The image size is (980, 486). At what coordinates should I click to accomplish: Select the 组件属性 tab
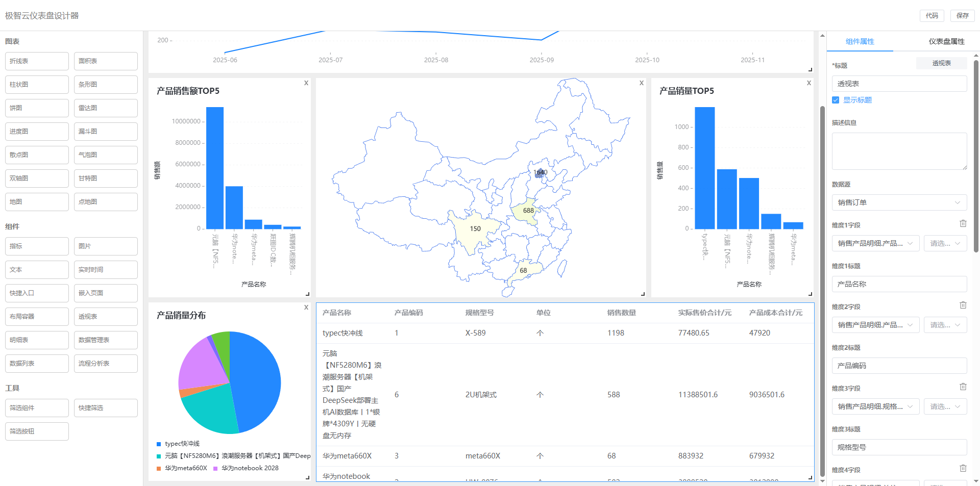pos(860,41)
